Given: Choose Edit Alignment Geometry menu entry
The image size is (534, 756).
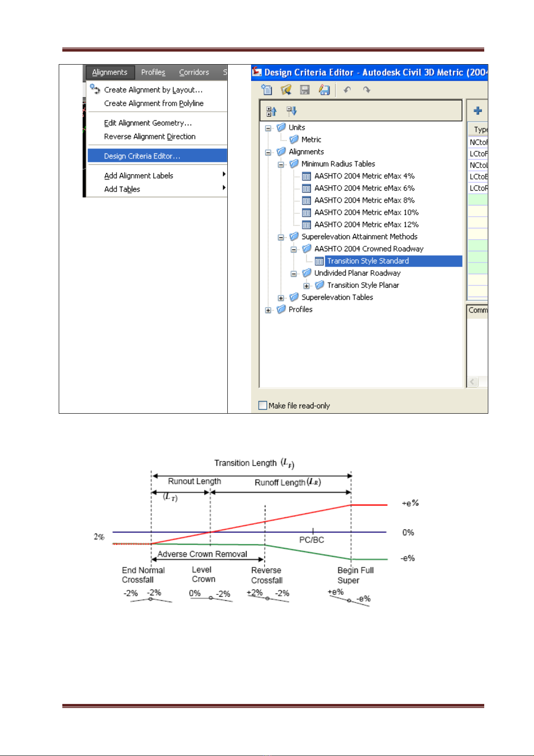Looking at the screenshot, I should [157, 123].
